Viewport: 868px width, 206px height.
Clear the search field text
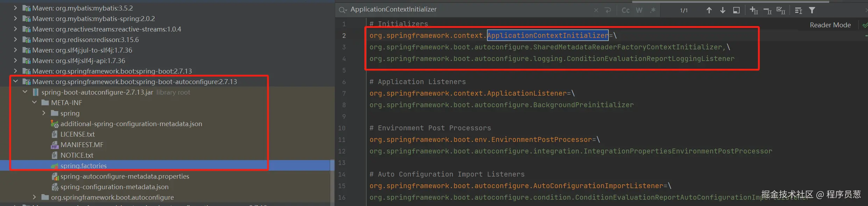click(x=596, y=10)
